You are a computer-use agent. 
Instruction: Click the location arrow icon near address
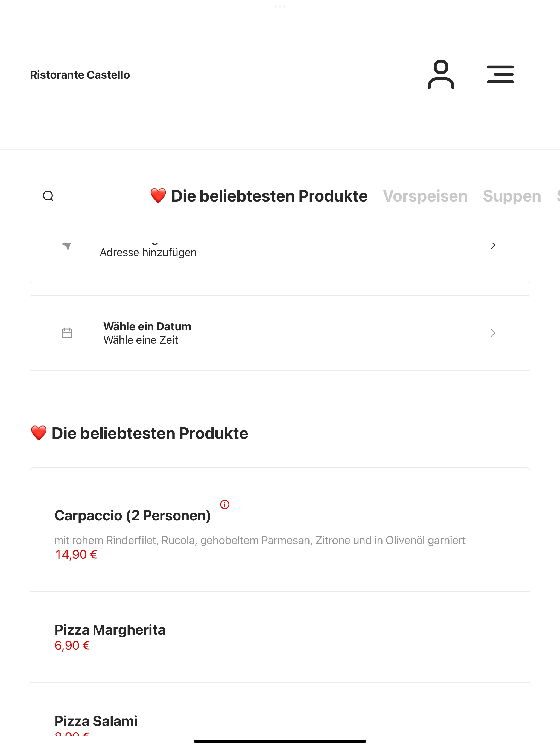point(67,246)
